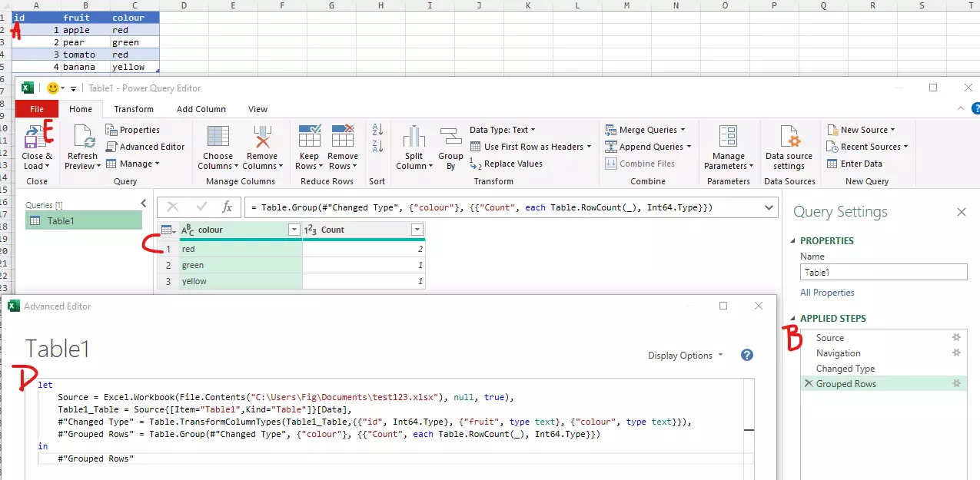This screenshot has height=480, width=980.
Task: Open Append Queries dropdown
Action: click(x=647, y=147)
